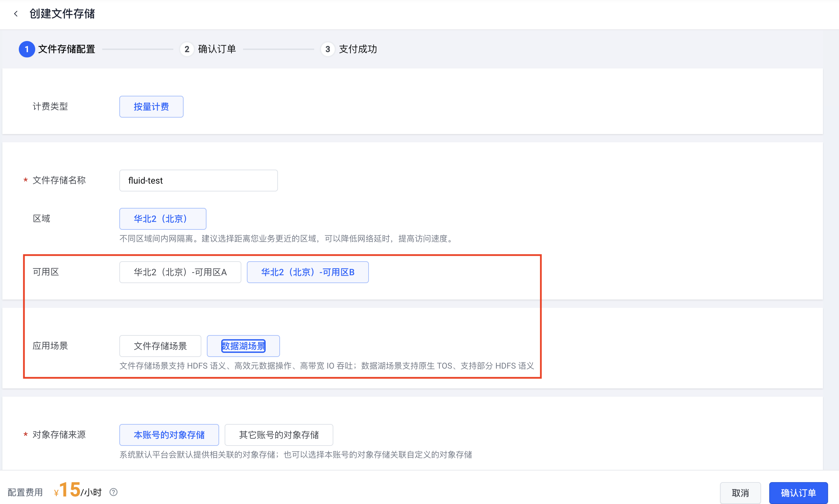Image resolution: width=839 pixels, height=504 pixels.
Task: Click step 1 circle icon
Action: [27, 49]
